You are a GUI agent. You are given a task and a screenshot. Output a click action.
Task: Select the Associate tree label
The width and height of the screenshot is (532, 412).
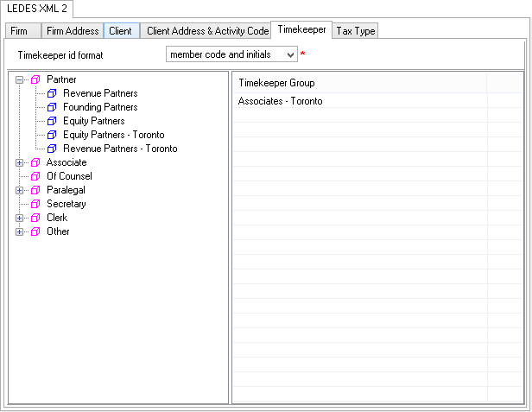(66, 162)
